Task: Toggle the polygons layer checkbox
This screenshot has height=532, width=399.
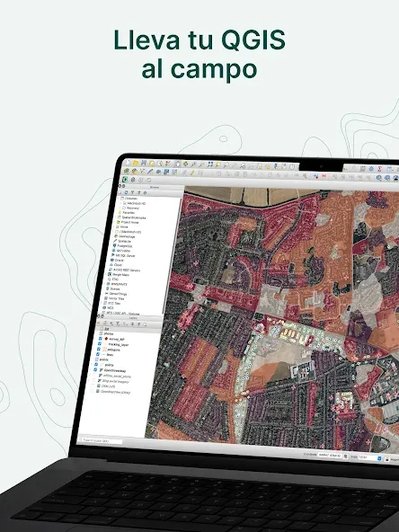Action: point(99,349)
